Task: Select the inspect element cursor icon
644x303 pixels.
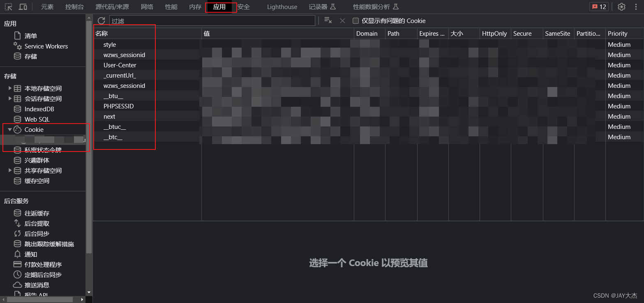Action: tap(8, 7)
